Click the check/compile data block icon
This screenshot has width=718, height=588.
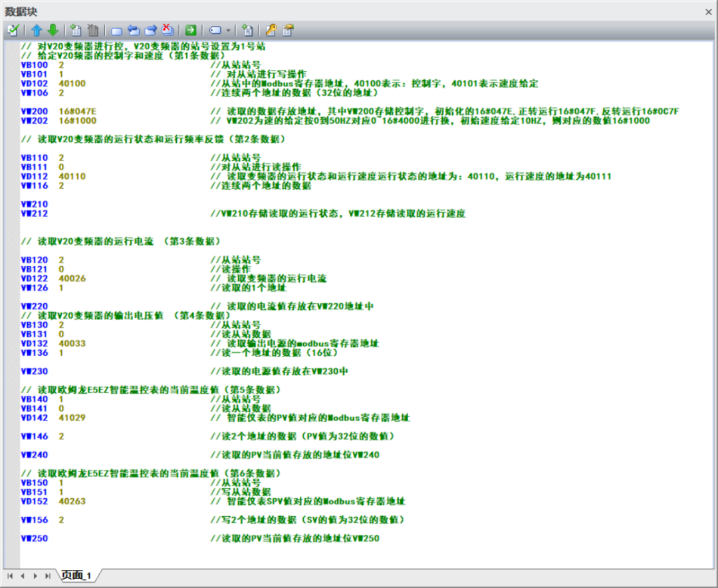(x=13, y=30)
